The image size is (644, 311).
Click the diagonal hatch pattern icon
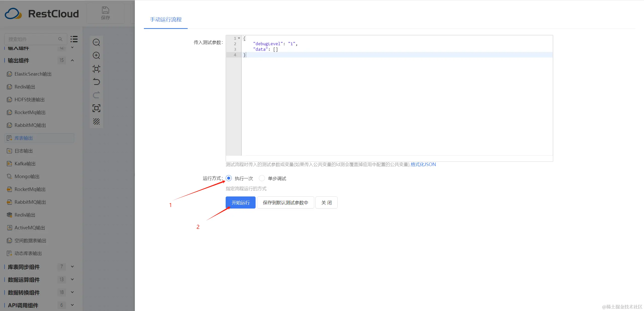(x=96, y=122)
